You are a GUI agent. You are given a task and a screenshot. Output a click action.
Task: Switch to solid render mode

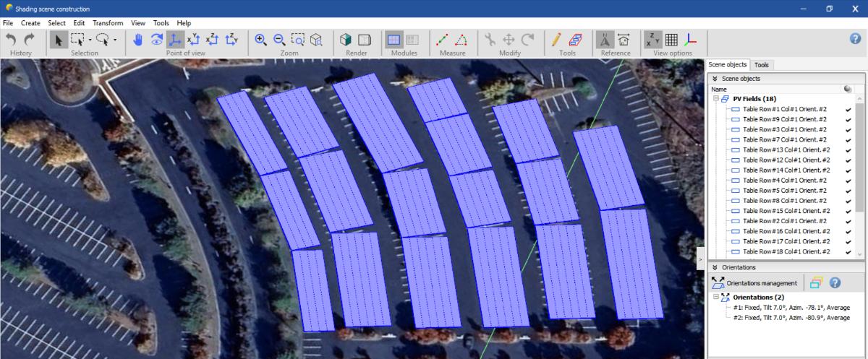[x=346, y=40]
